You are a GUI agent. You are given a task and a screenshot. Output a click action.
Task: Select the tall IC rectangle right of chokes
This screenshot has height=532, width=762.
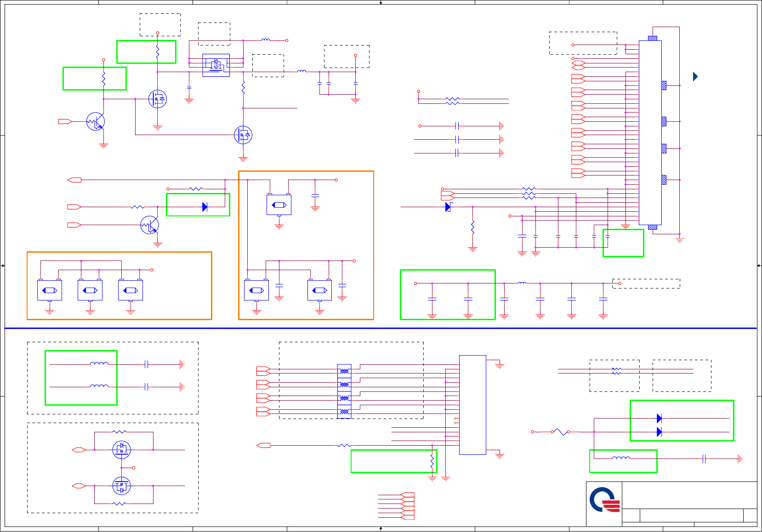(472, 405)
